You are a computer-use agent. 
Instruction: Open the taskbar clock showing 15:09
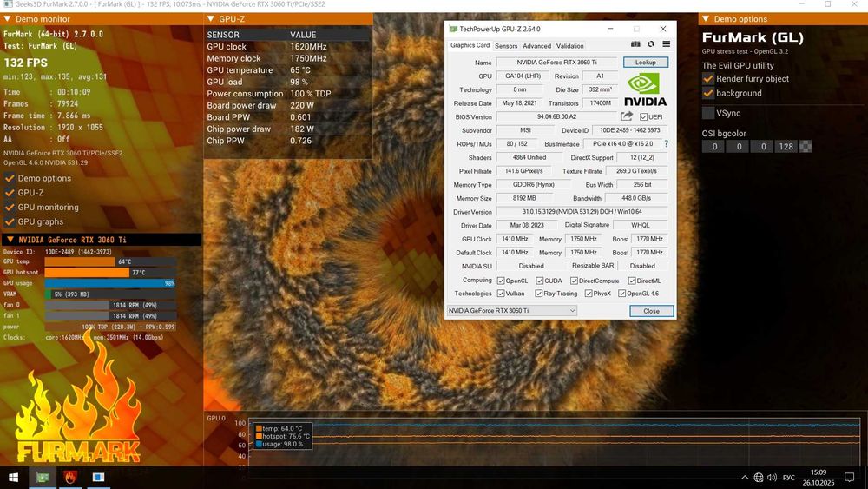[x=819, y=478]
